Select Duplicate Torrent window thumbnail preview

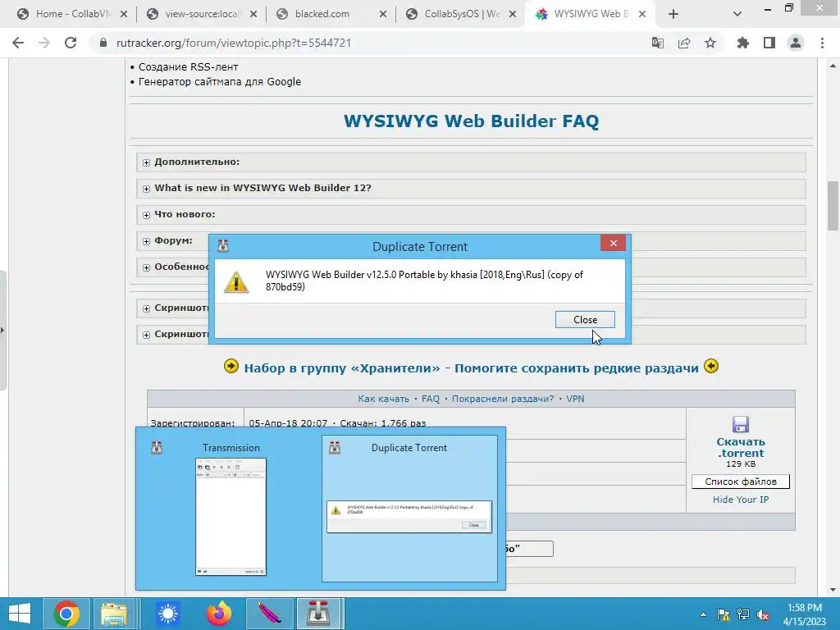pyautogui.click(x=409, y=509)
